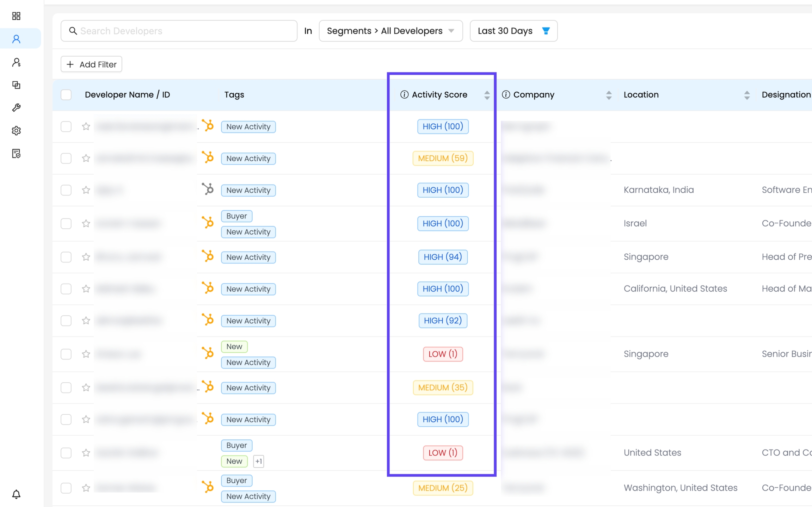
Task: Check the Israel developer row checkbox
Action: (x=66, y=223)
